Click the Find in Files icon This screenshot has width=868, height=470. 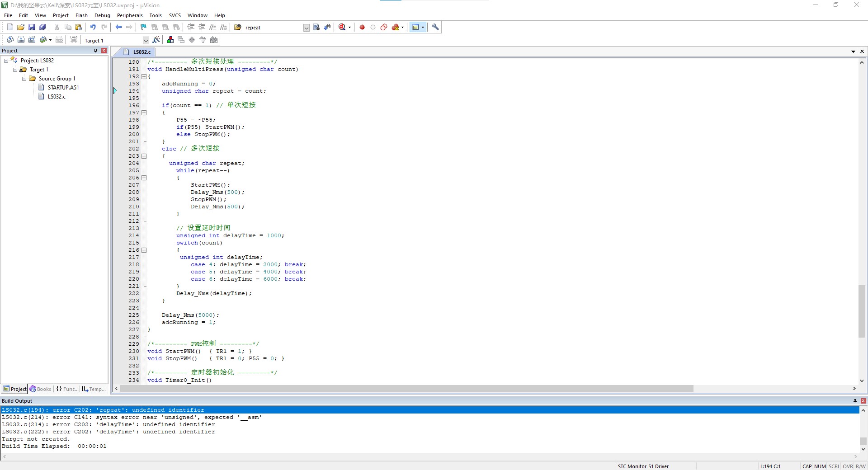click(x=316, y=27)
